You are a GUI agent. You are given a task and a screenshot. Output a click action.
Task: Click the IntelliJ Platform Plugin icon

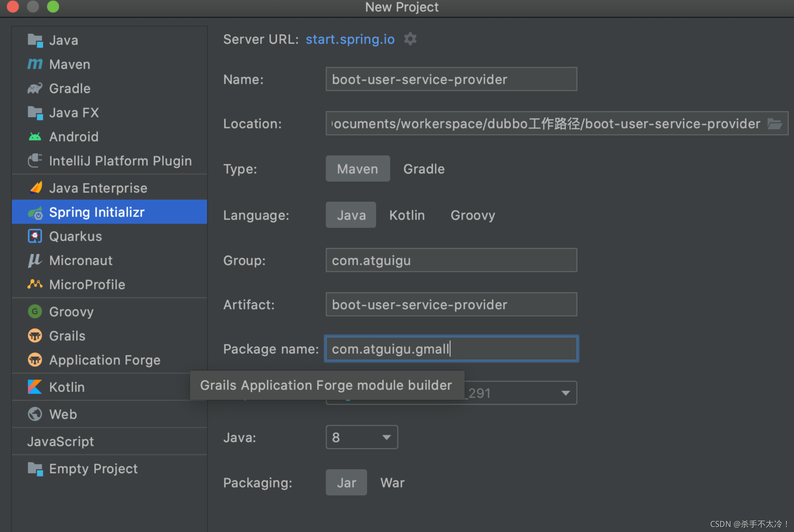[35, 161]
